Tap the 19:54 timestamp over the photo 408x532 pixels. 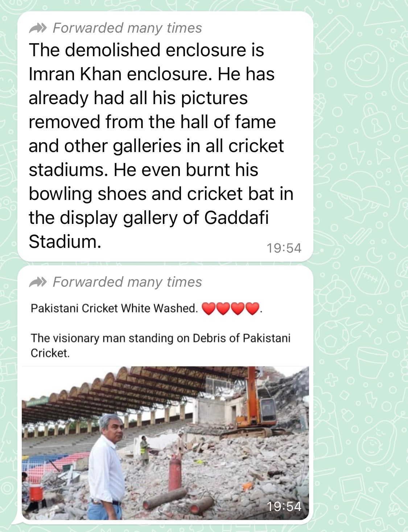[x=284, y=506]
